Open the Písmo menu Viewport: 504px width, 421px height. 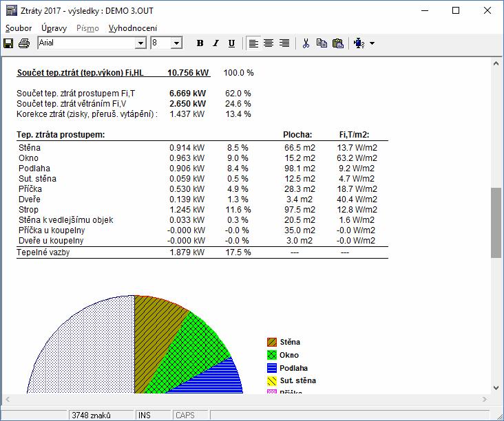(x=87, y=28)
